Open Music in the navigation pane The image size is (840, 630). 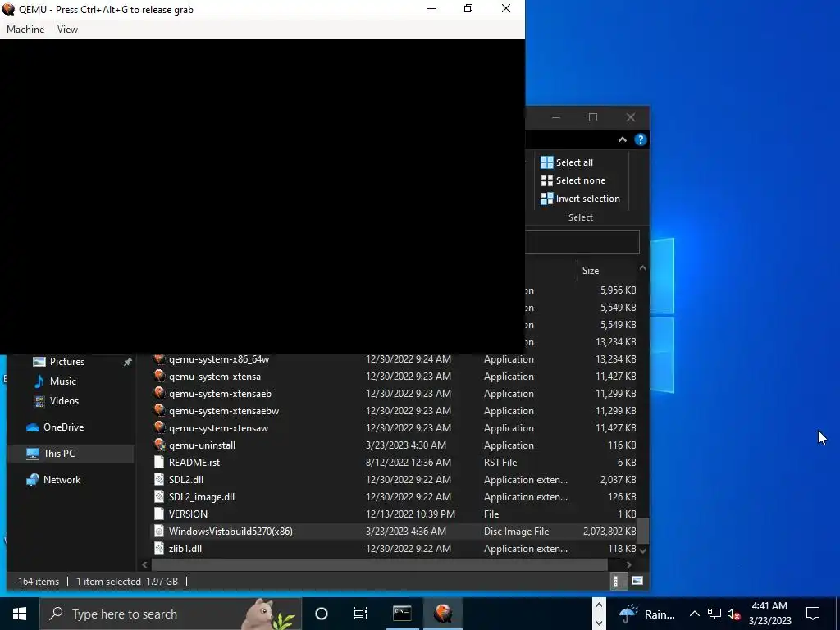62,381
